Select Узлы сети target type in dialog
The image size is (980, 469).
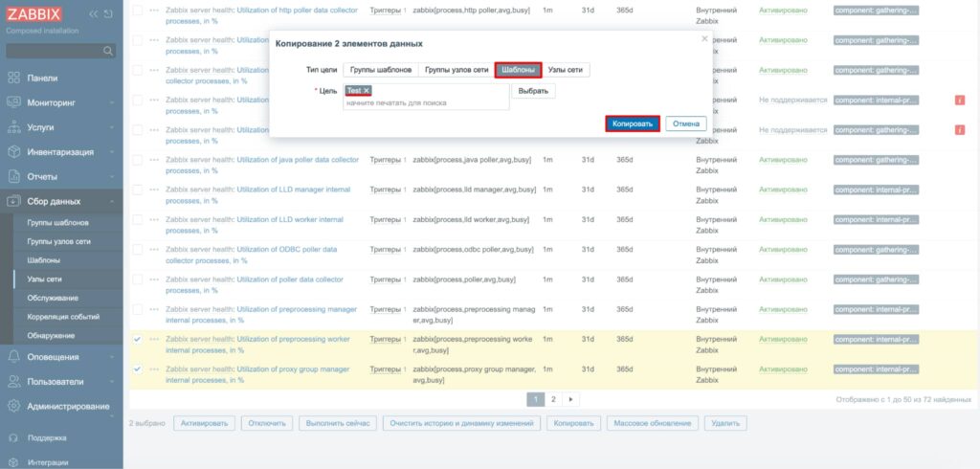(x=565, y=70)
